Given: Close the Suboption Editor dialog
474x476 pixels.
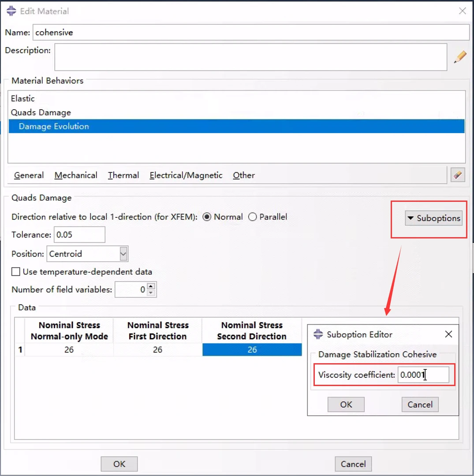Looking at the screenshot, I should (x=448, y=334).
